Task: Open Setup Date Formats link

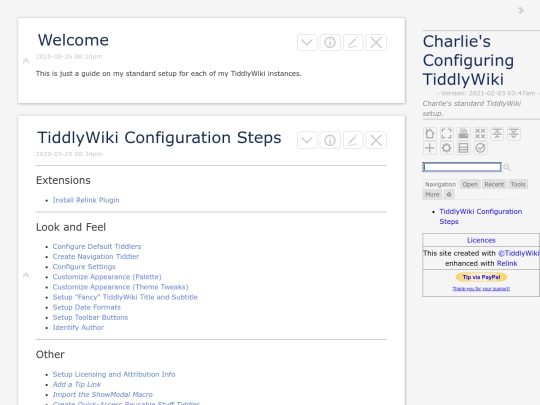Action: (x=87, y=307)
